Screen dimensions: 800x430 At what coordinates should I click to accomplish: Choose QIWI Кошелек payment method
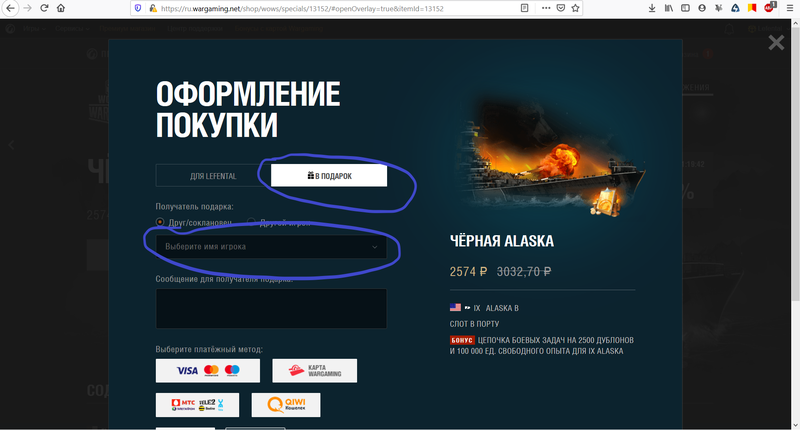[x=286, y=405]
